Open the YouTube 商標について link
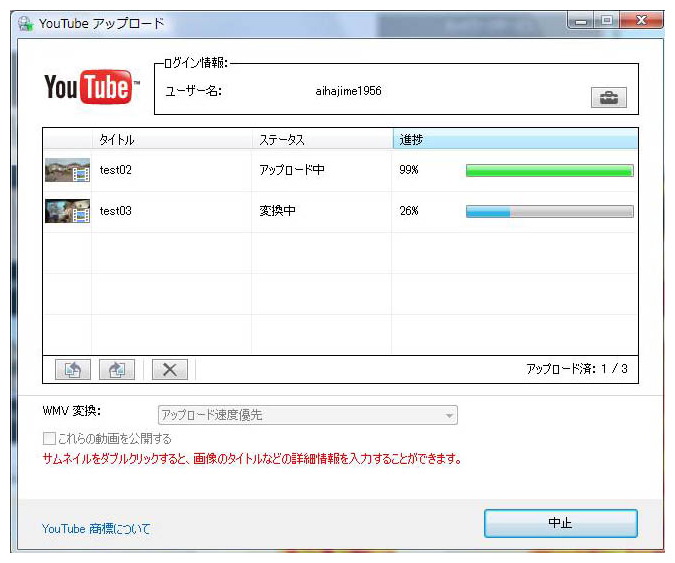The image size is (675, 563). pyautogui.click(x=96, y=528)
